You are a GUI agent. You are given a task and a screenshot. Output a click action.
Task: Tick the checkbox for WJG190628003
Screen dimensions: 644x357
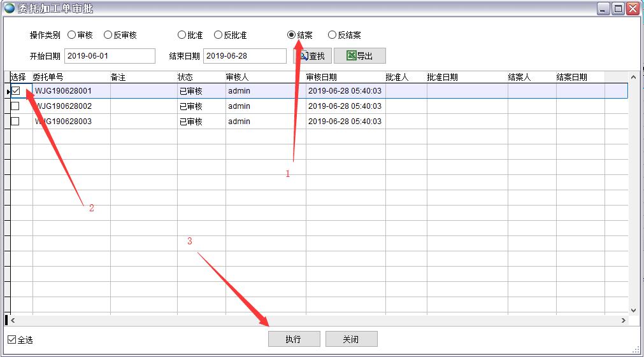[15, 122]
